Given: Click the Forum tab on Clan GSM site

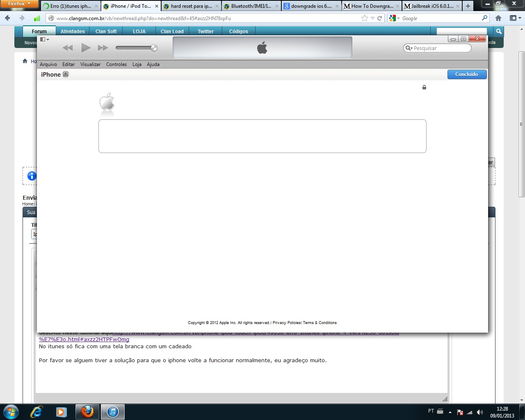Looking at the screenshot, I should point(39,32).
